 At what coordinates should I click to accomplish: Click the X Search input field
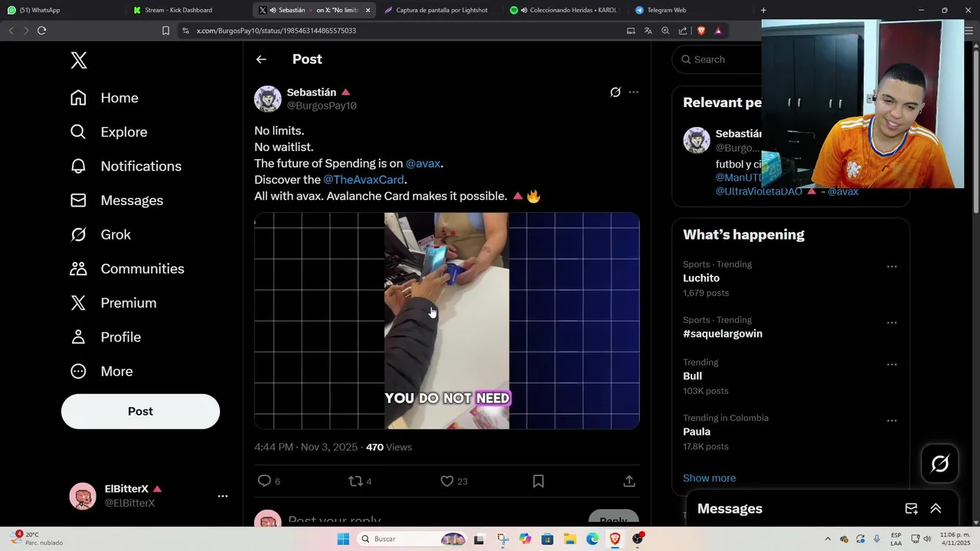point(716,60)
